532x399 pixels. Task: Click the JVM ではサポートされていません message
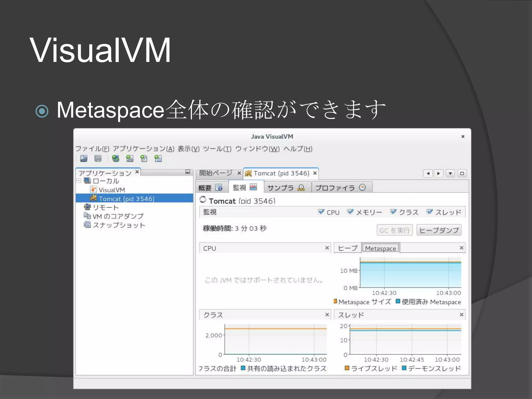(264, 280)
